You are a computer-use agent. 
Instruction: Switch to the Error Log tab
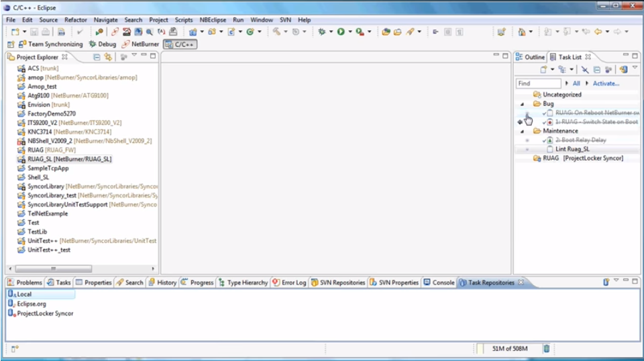coord(289,282)
